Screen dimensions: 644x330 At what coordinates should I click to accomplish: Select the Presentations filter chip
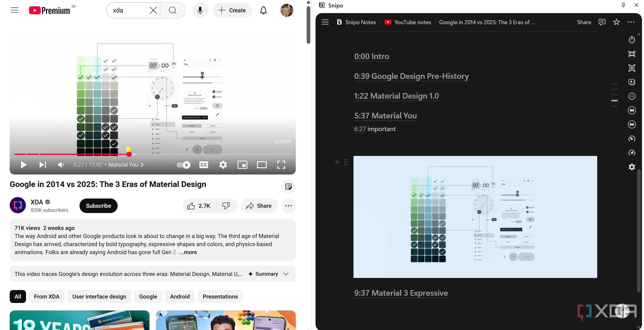(220, 297)
